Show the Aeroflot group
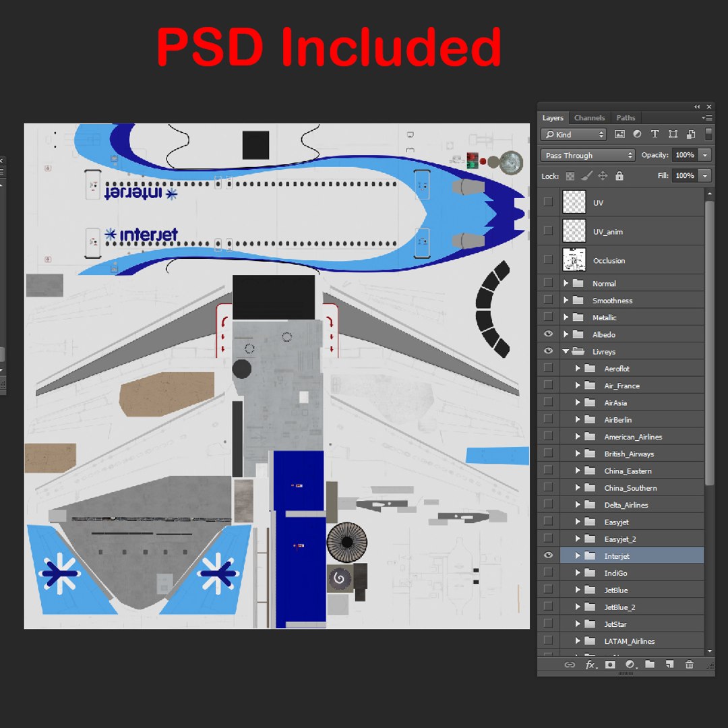The image size is (728, 728). tap(548, 368)
